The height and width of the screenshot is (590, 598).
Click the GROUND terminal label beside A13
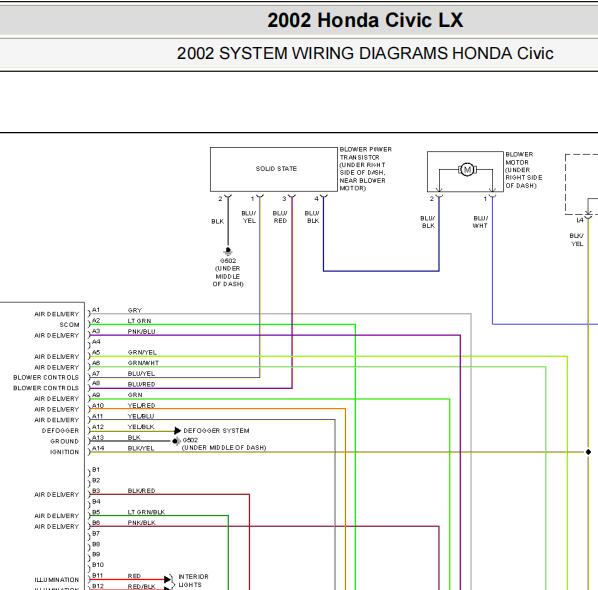pyautogui.click(x=64, y=441)
